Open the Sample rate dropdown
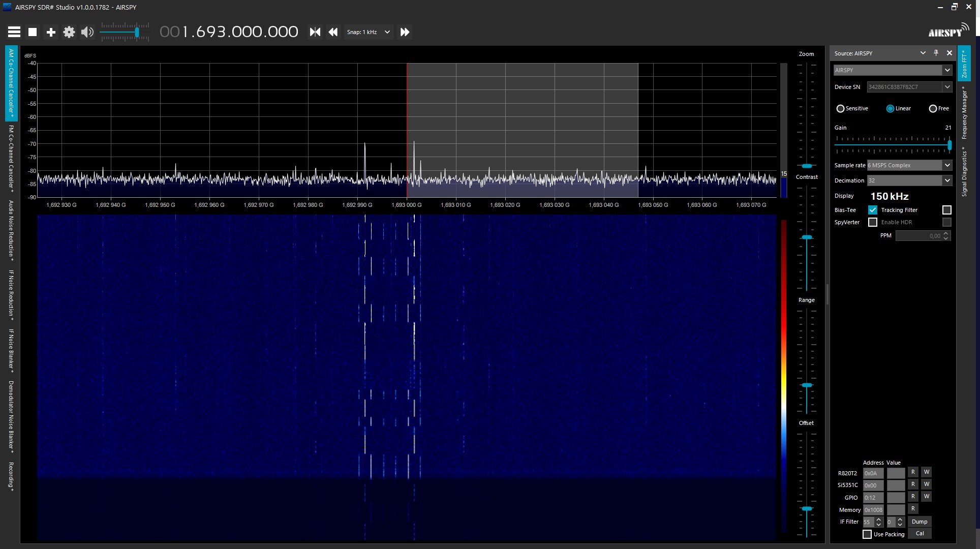Viewport: 980px width, 549px height. point(910,165)
